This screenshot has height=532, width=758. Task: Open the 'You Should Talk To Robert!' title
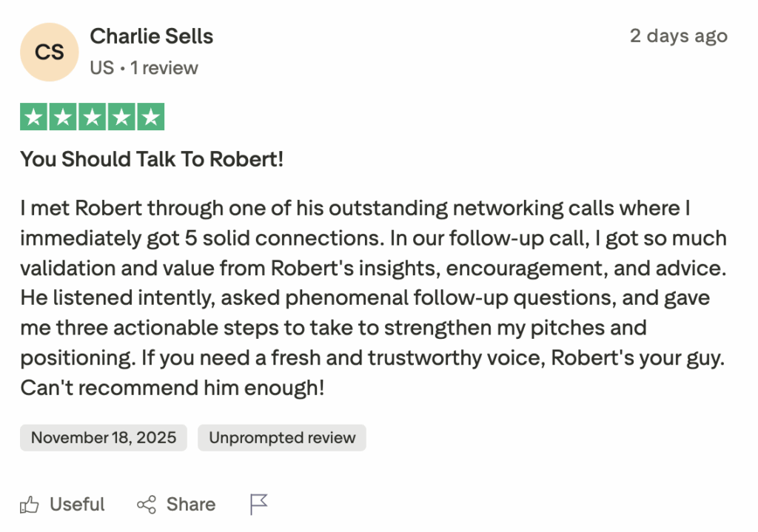point(152,158)
